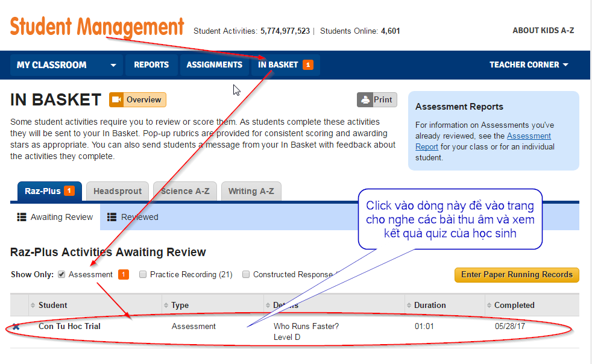Image resolution: width=592 pixels, height=364 pixels.
Task: Click the video camera icon beside Overview
Action: pos(116,99)
